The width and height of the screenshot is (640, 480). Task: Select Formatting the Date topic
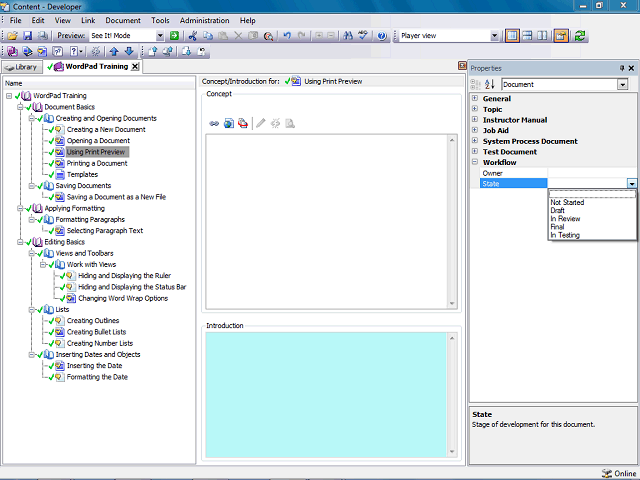tap(97, 377)
